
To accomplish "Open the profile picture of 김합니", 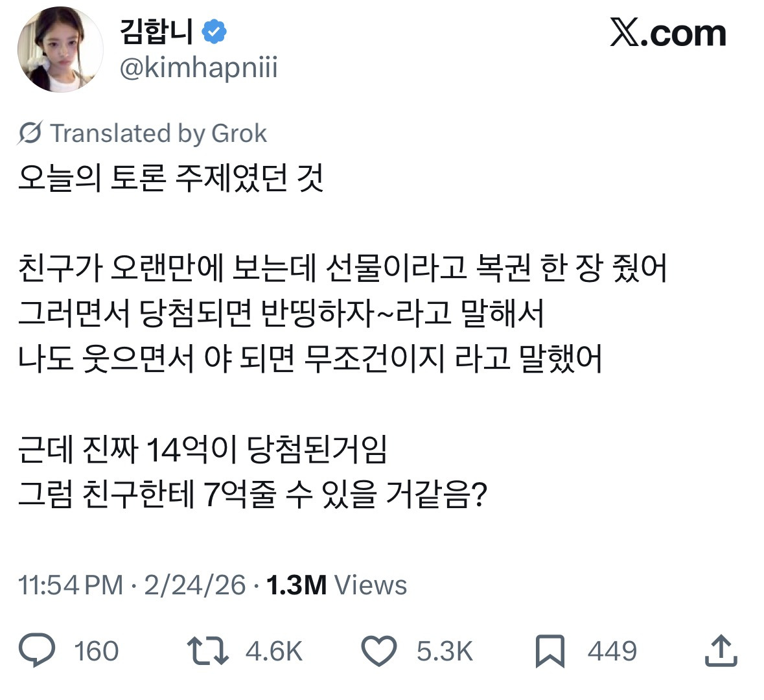I will (x=60, y=50).
